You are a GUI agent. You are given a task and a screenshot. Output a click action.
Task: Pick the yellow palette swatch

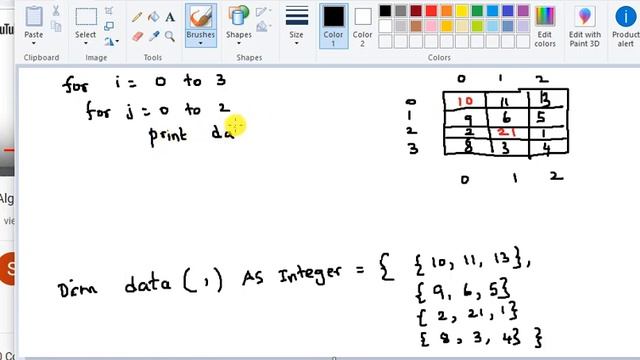[x=462, y=11]
